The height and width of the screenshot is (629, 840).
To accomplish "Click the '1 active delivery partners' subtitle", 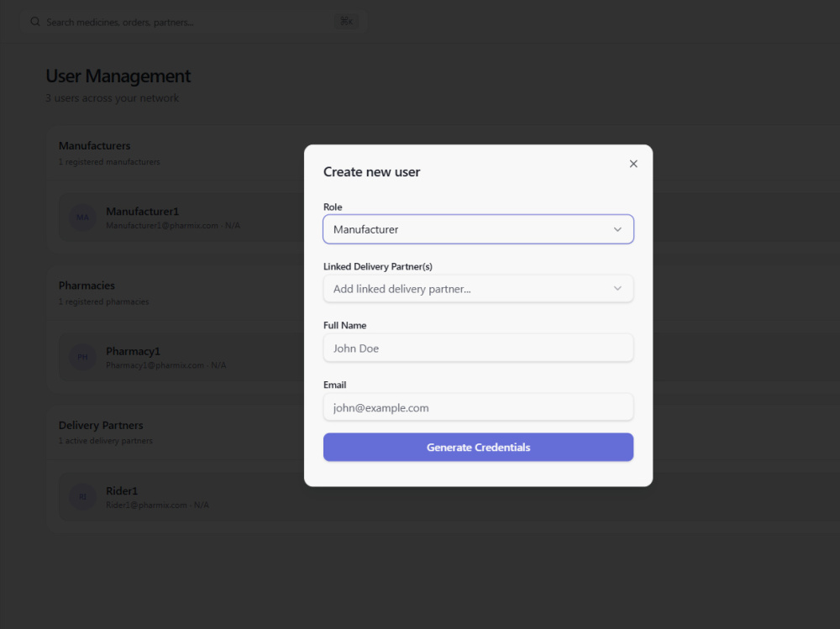I will (106, 441).
